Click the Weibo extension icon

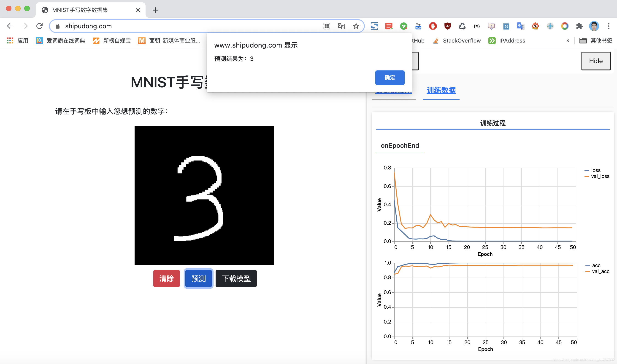point(535,26)
